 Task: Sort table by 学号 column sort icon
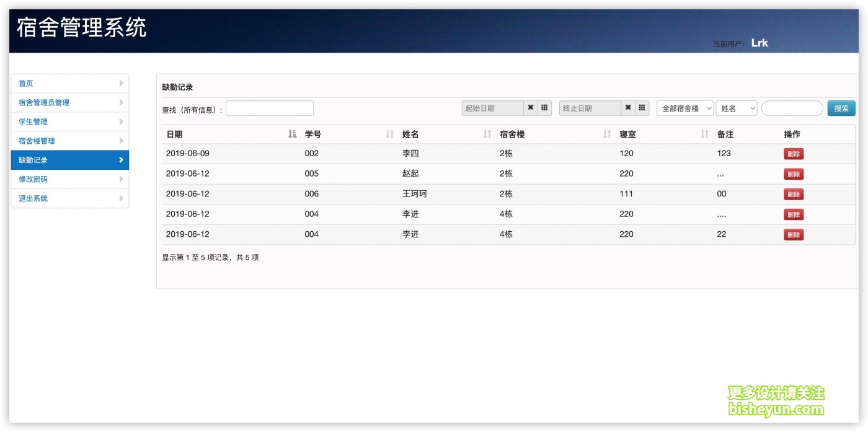pos(390,134)
